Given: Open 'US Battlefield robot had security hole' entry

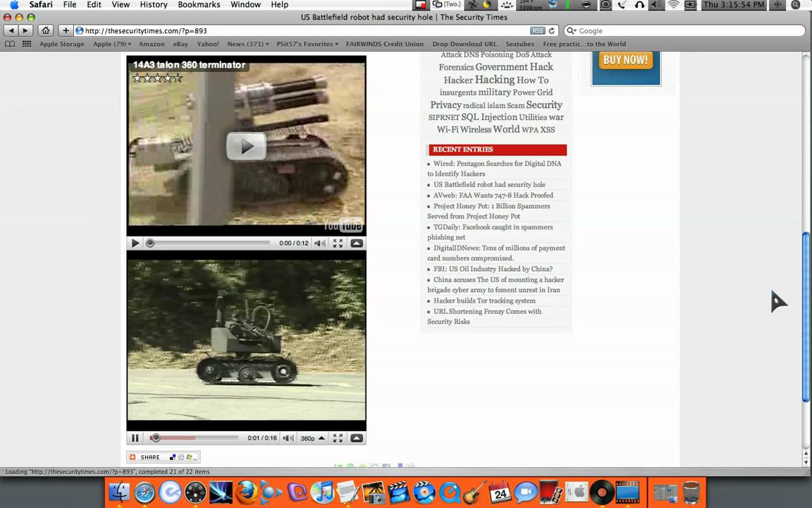Looking at the screenshot, I should (x=489, y=185).
